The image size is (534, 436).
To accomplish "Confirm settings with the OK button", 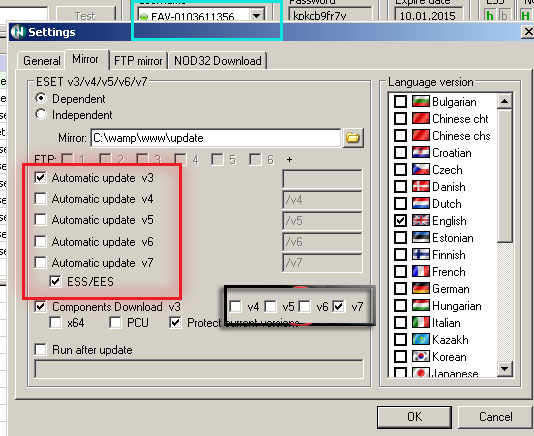I will pyautogui.click(x=414, y=417).
